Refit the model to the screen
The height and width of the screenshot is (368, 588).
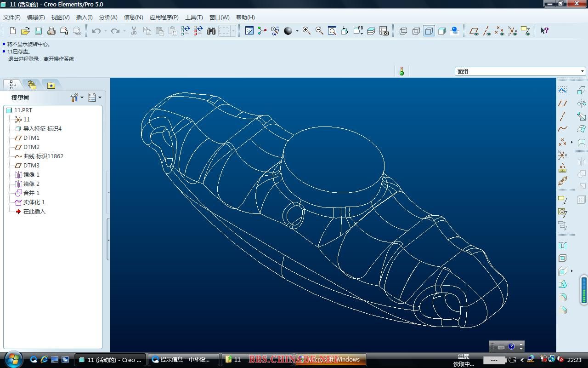pyautogui.click(x=332, y=31)
